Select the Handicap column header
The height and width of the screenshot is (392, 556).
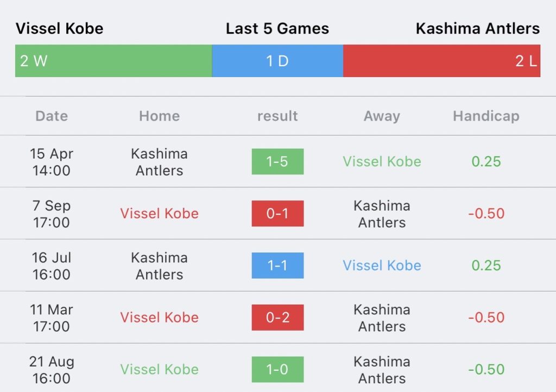tap(486, 116)
